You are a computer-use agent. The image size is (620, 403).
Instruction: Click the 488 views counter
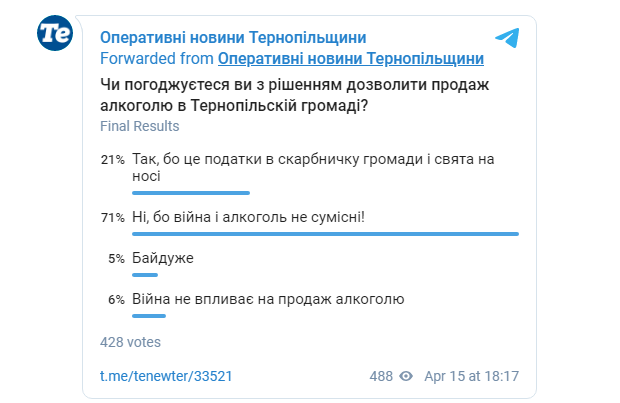point(381,376)
